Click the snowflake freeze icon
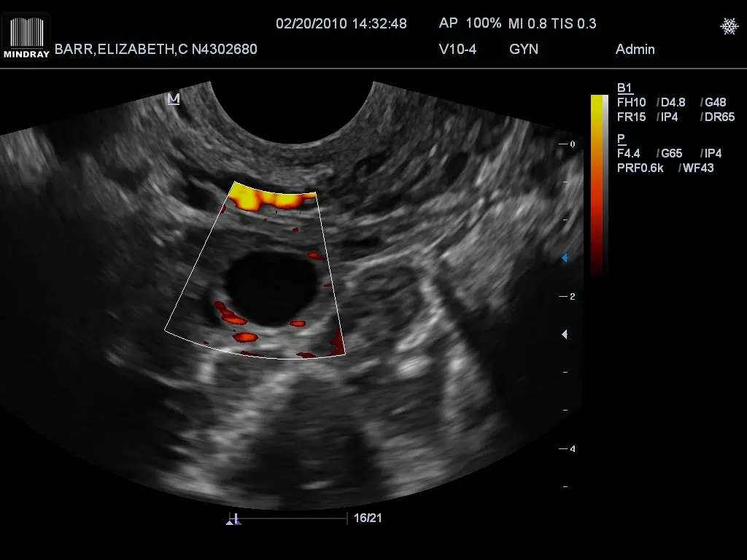This screenshot has height=560, width=747. [x=729, y=26]
